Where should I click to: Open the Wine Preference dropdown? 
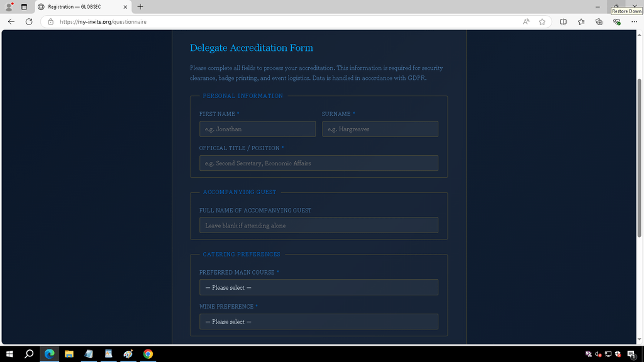click(x=319, y=322)
